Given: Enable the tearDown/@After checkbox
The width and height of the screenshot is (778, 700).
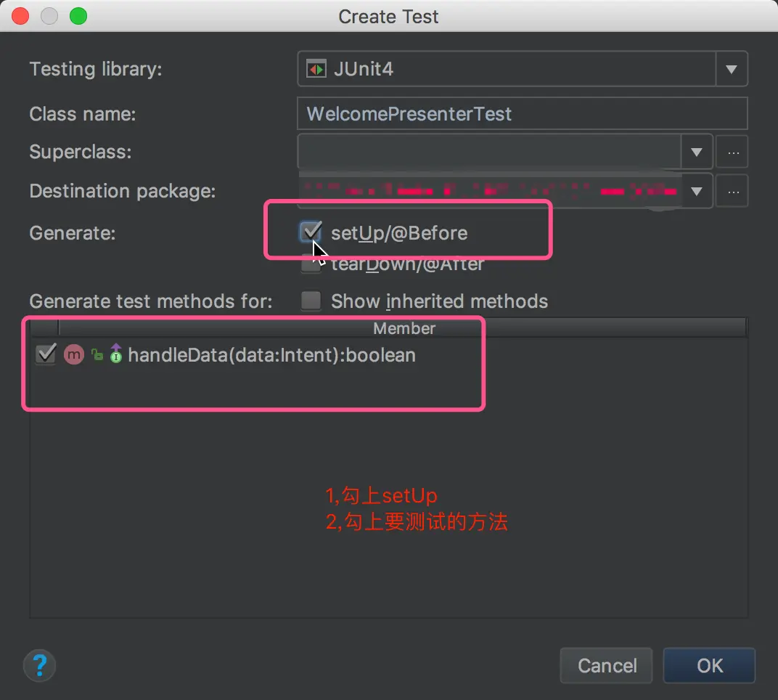Looking at the screenshot, I should (311, 264).
